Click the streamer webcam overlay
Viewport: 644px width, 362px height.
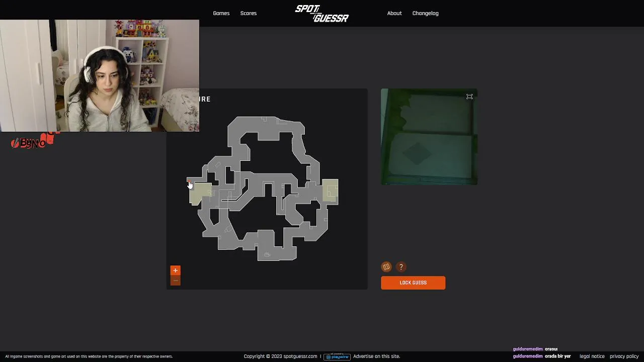coord(100,76)
